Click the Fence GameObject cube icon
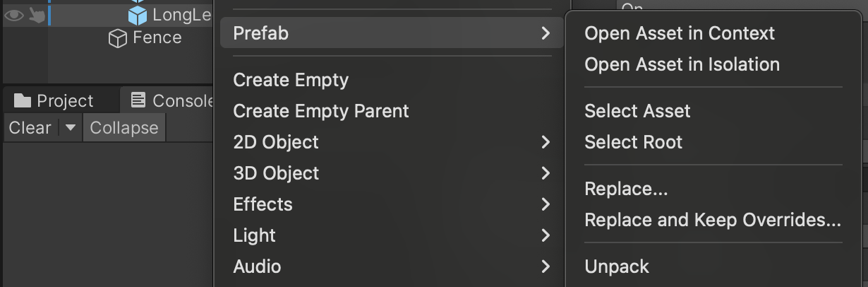 click(117, 38)
